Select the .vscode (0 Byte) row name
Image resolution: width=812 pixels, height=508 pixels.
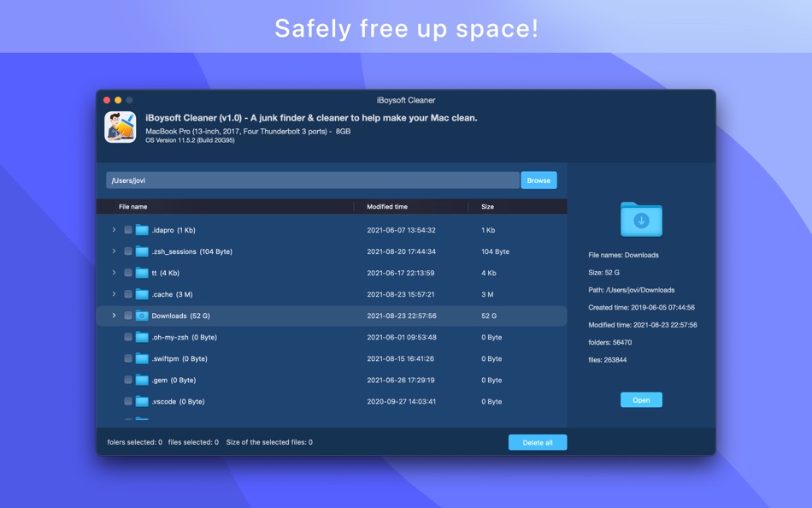coord(178,402)
